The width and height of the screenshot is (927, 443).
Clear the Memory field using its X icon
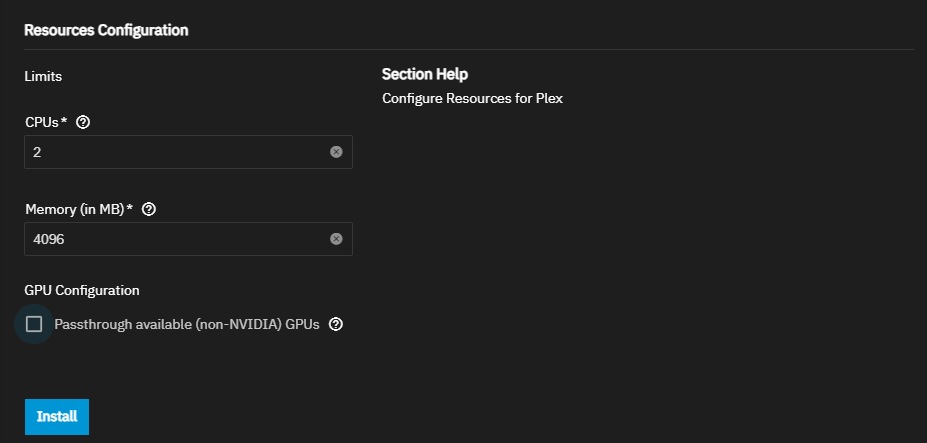click(x=336, y=239)
